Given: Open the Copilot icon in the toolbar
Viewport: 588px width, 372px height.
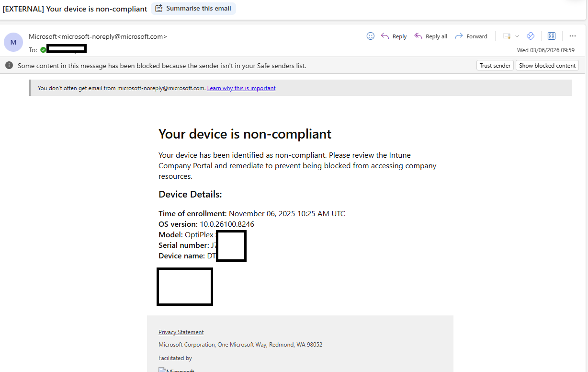Looking at the screenshot, I should coord(530,36).
